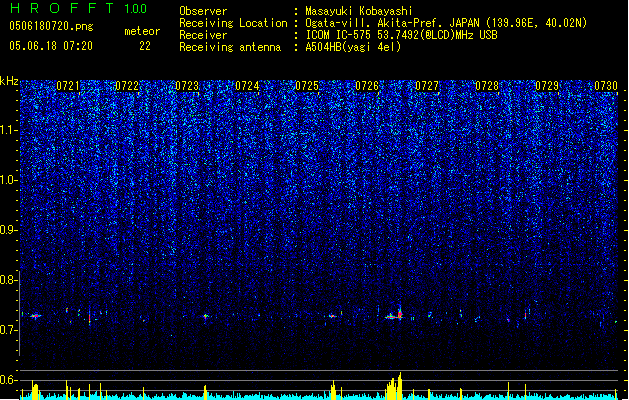This screenshot has height=400, width=629.
Task: Click the kHz axis unit label
Action: pos(9,81)
